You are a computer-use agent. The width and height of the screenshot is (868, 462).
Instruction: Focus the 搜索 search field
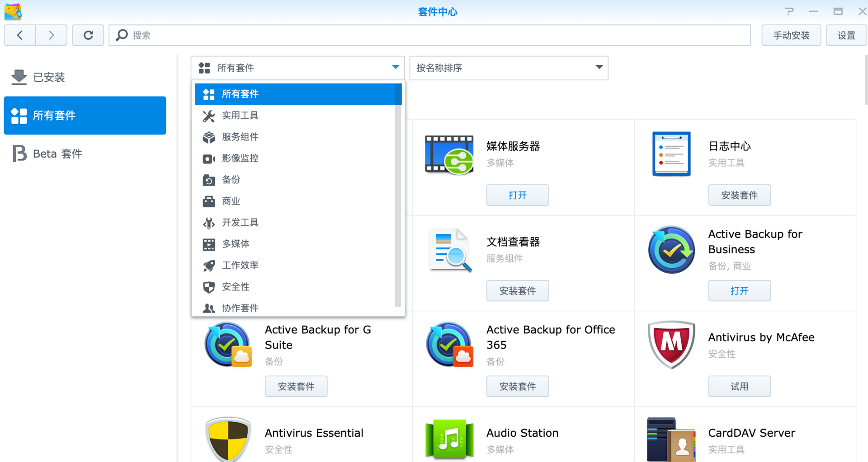(x=429, y=35)
